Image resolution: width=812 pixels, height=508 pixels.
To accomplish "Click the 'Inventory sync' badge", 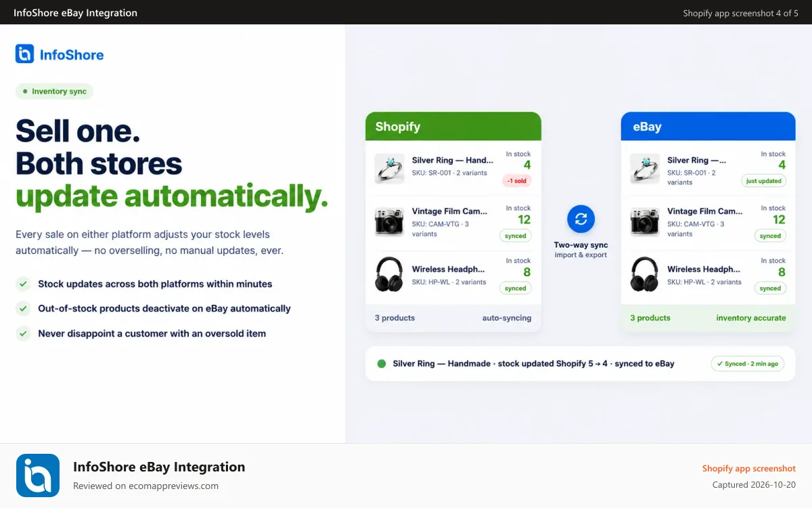I will (54, 91).
